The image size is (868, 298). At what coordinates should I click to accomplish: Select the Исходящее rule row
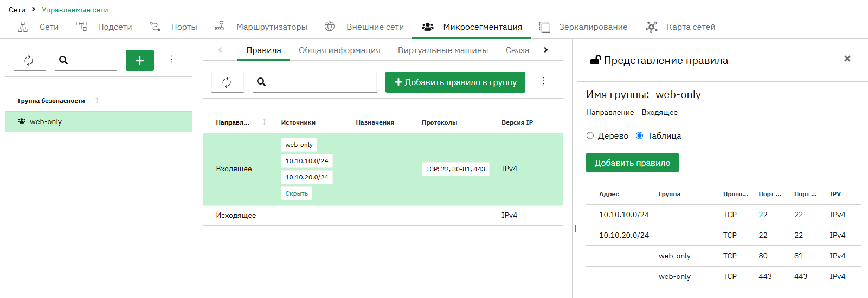click(383, 216)
